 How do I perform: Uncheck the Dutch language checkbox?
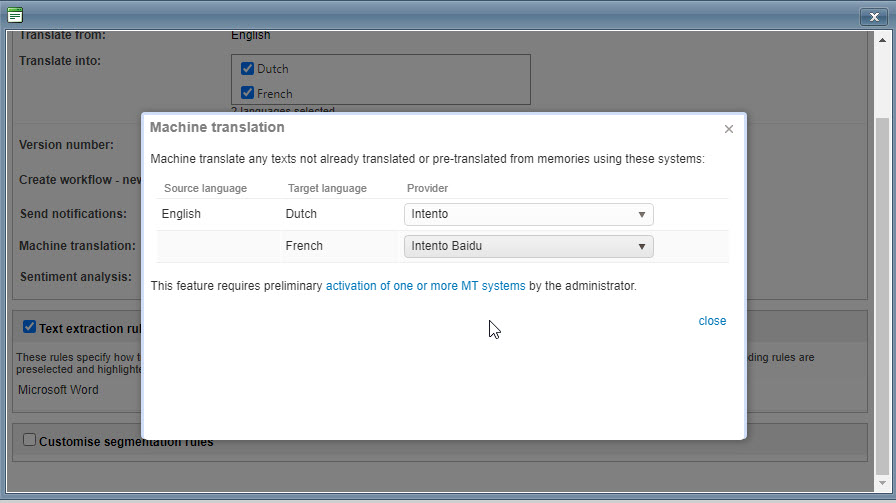[247, 69]
